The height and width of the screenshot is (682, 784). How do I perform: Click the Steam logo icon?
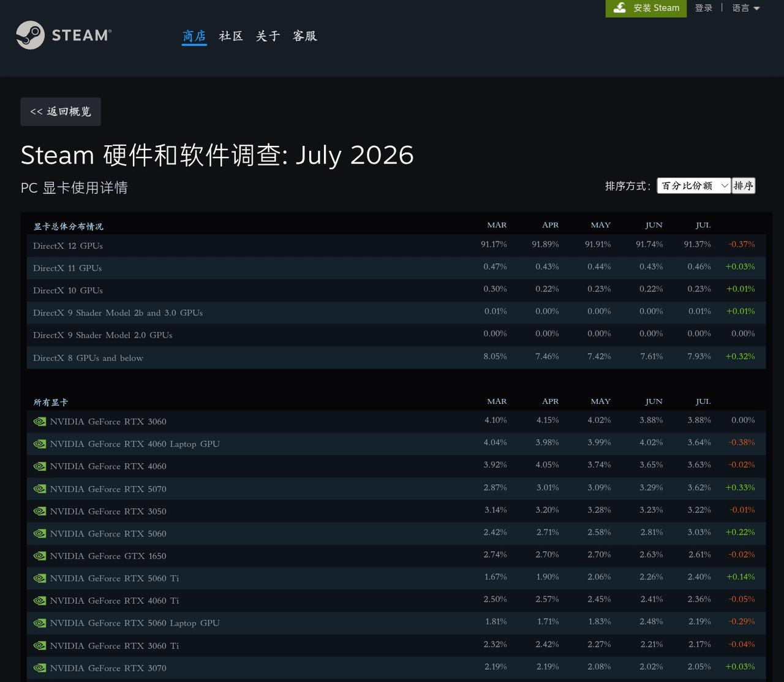pyautogui.click(x=30, y=35)
